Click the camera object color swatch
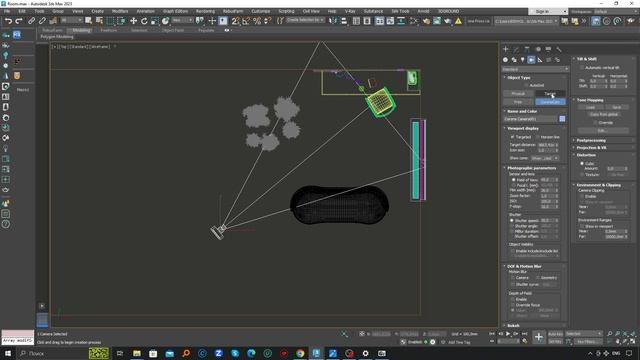Image resolution: width=640 pixels, height=360 pixels. point(562,119)
